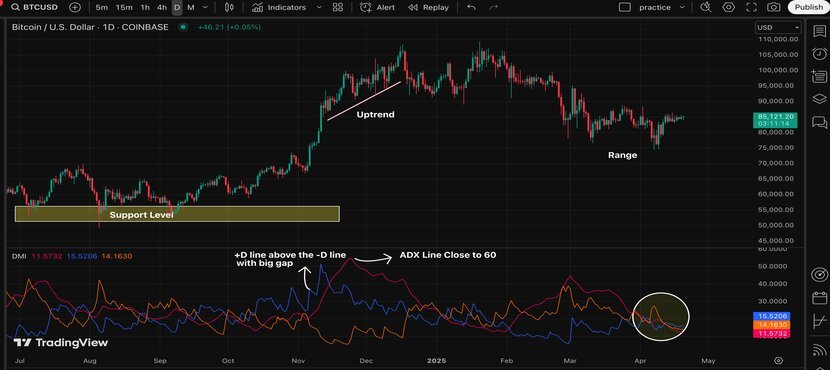
Task: Open the object tree layers icon
Action: [x=819, y=99]
